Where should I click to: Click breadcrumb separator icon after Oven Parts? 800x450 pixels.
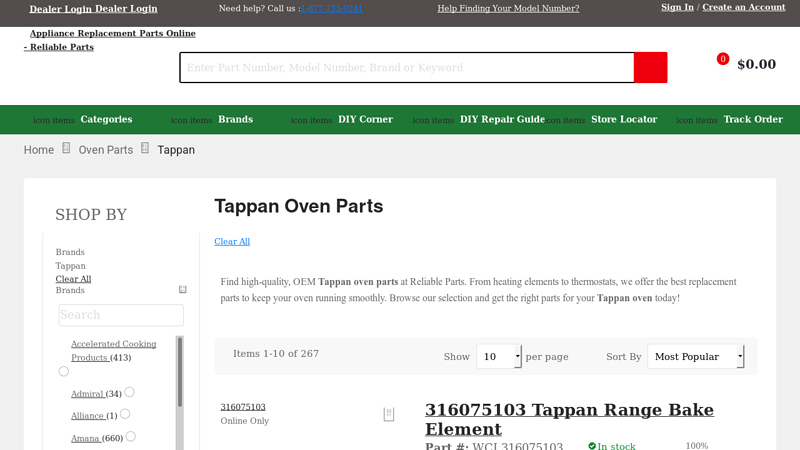[x=145, y=148]
